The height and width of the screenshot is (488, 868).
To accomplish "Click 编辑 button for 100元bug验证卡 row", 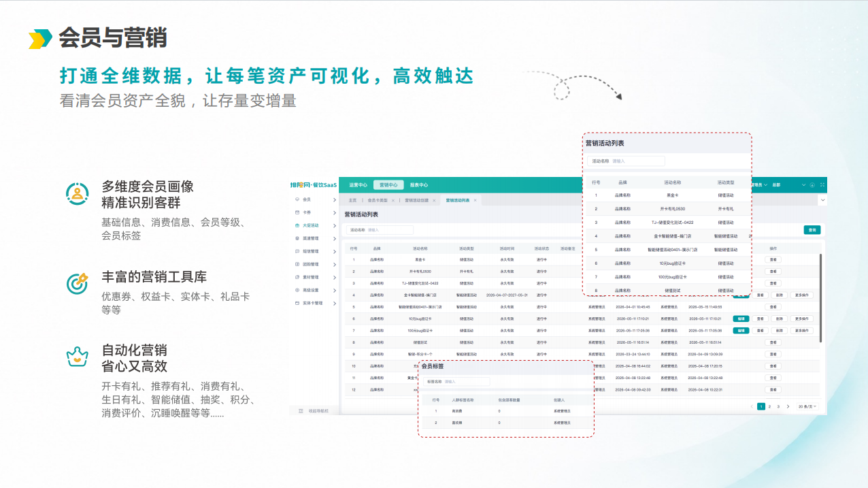I will 741,331.
